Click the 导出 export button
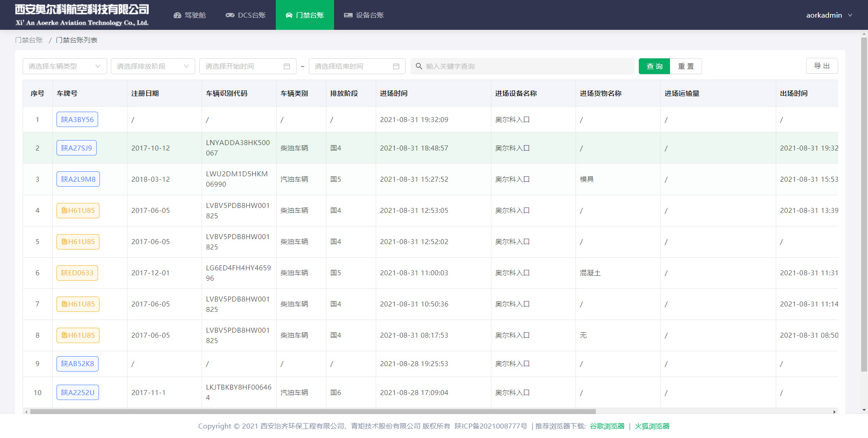This screenshot has width=868, height=438. point(822,66)
